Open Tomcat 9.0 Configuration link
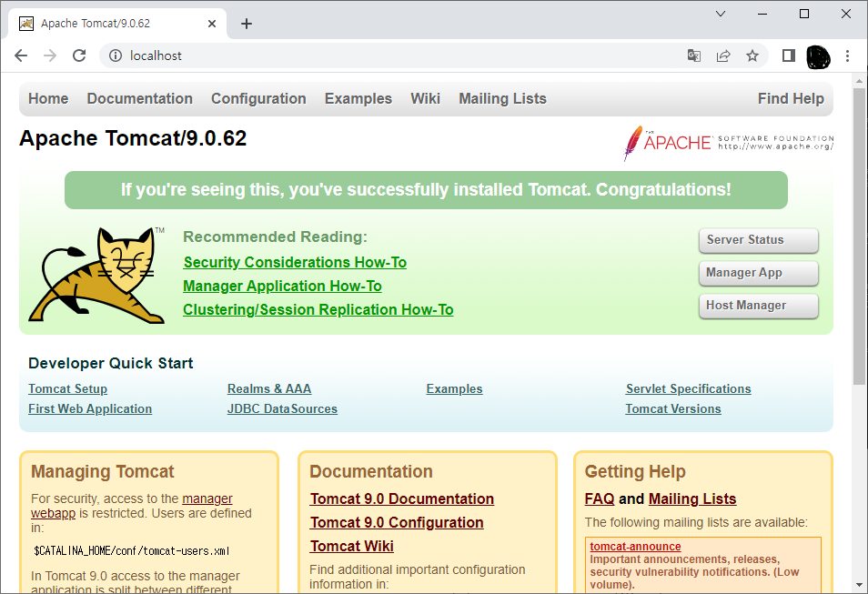Screen dimensions: 868x594 [x=397, y=522]
